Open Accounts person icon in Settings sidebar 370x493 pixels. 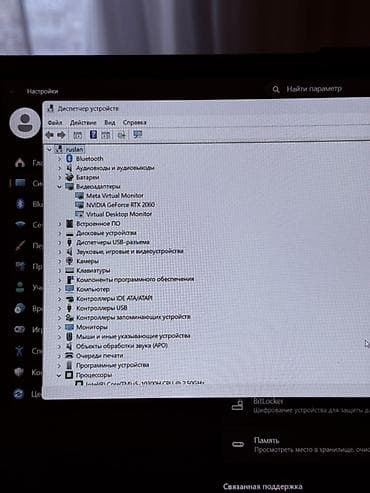pyautogui.click(x=20, y=287)
